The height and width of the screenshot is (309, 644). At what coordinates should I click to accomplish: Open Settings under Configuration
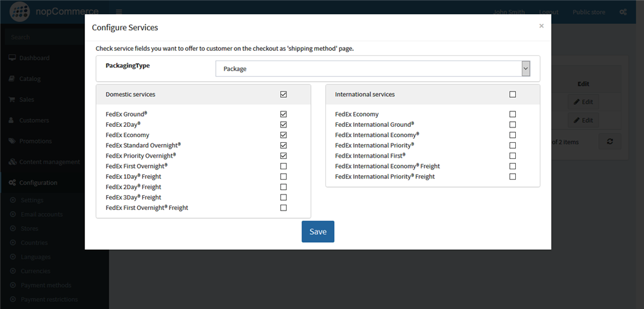click(32, 200)
